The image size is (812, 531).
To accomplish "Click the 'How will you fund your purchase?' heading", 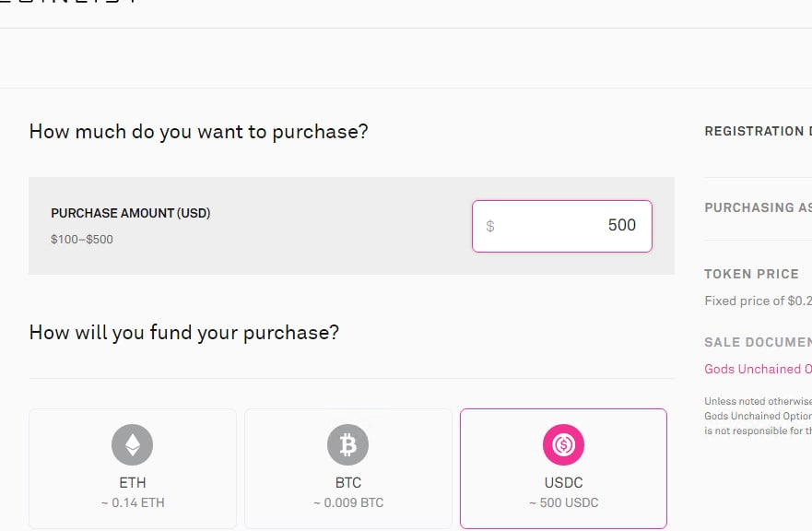I will tap(183, 332).
